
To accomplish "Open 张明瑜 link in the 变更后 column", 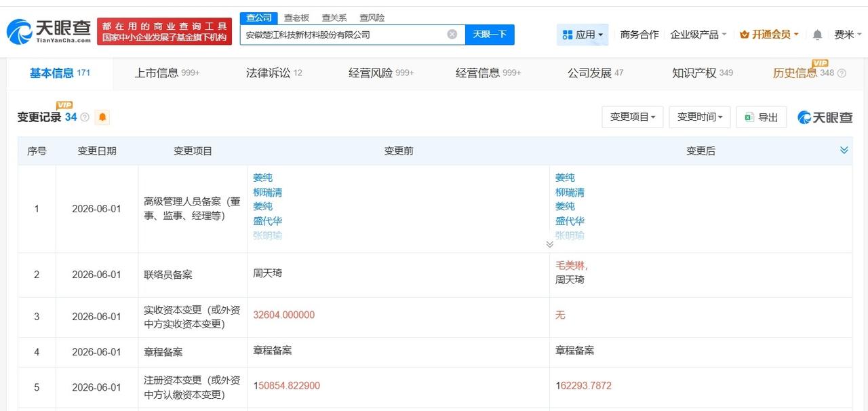I will (x=570, y=235).
